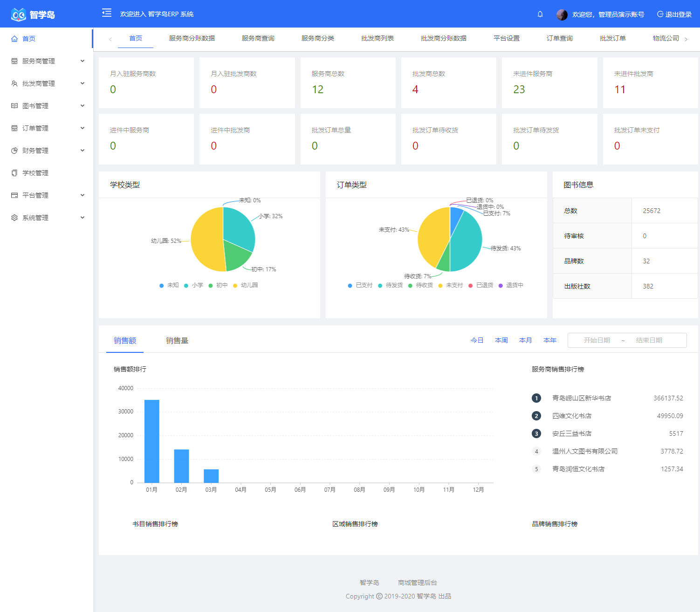Switch to the 服务商查询 tab
The height and width of the screenshot is (612, 700).
[258, 38]
